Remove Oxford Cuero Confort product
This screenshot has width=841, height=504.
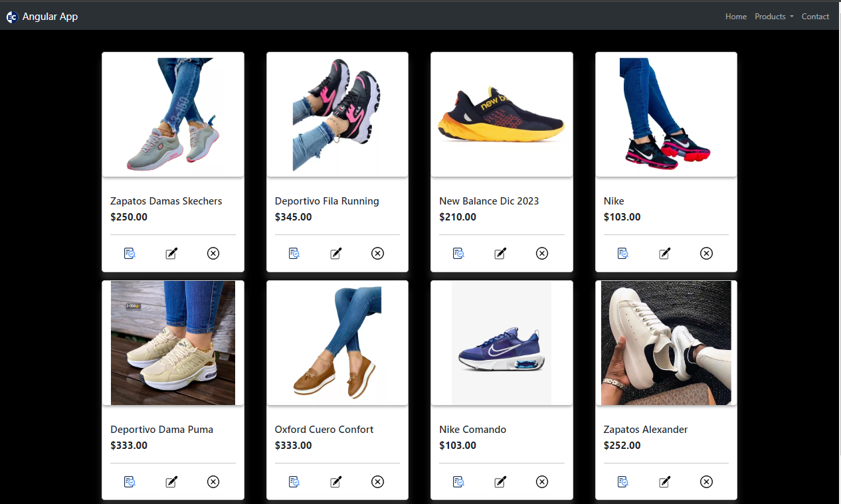pyautogui.click(x=377, y=481)
